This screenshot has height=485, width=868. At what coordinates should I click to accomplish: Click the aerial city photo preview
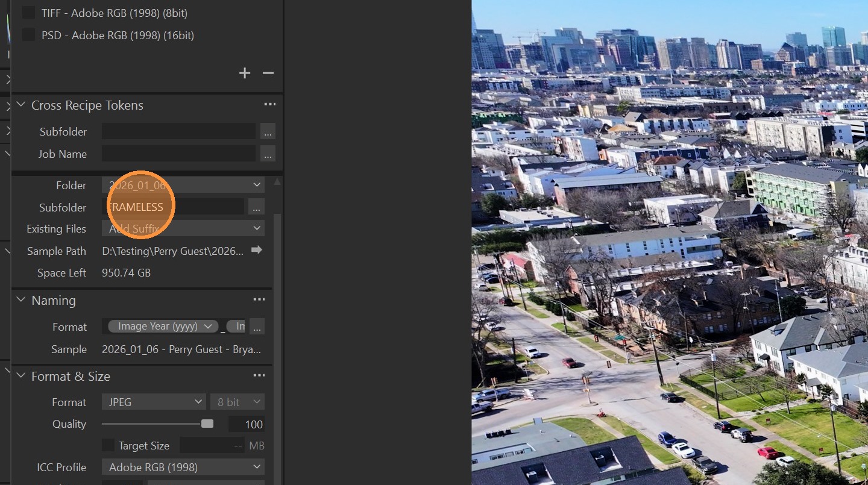tap(670, 242)
